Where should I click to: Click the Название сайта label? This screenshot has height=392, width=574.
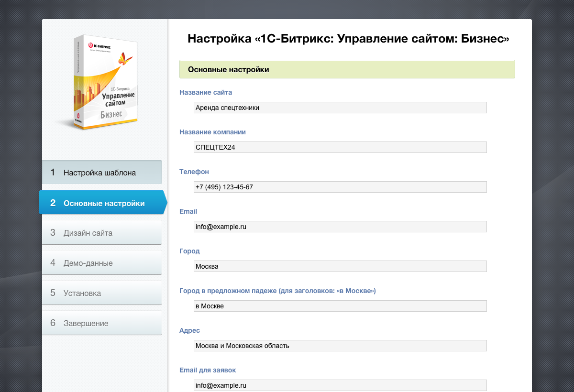click(x=206, y=92)
